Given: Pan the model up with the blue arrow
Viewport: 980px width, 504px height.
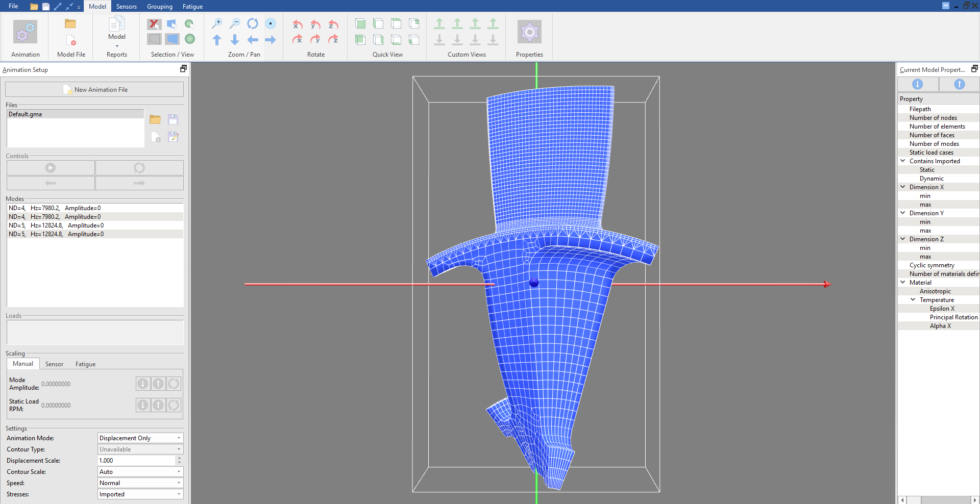Looking at the screenshot, I should [217, 39].
